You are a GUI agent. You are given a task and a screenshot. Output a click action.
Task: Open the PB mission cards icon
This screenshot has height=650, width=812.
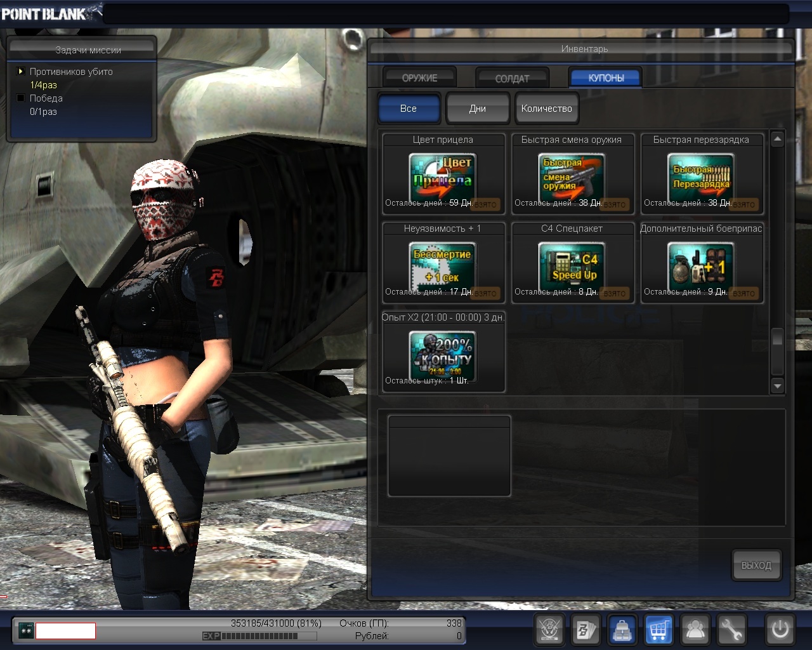click(586, 630)
